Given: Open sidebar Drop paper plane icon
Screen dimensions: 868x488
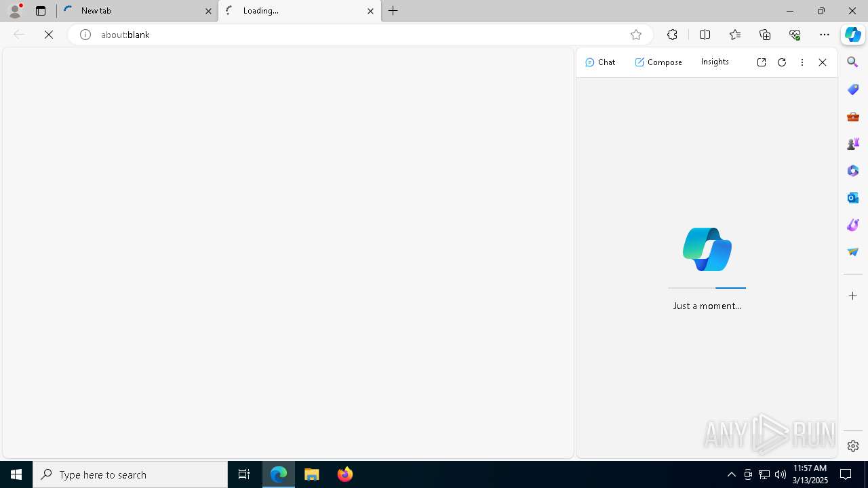Looking at the screenshot, I should tap(853, 252).
